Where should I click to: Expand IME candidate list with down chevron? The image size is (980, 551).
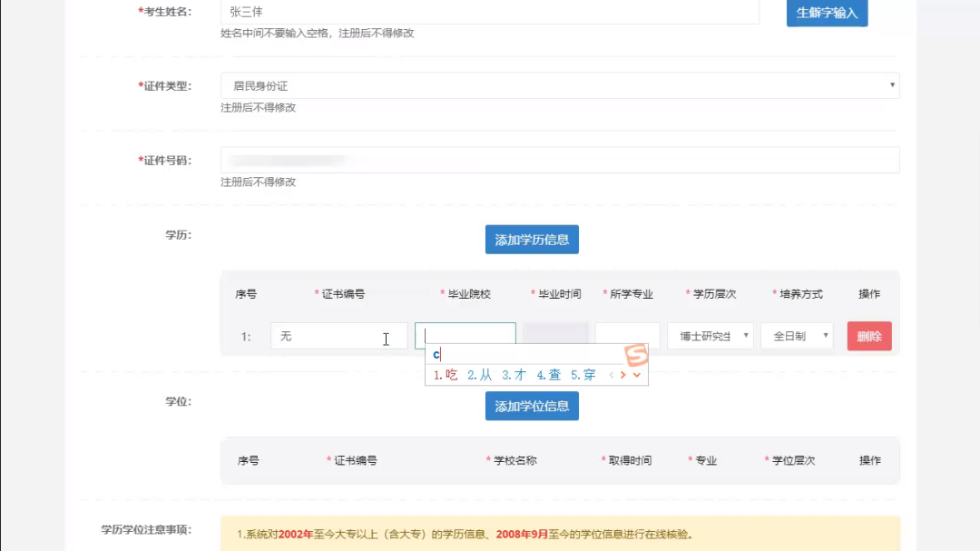pos(637,375)
